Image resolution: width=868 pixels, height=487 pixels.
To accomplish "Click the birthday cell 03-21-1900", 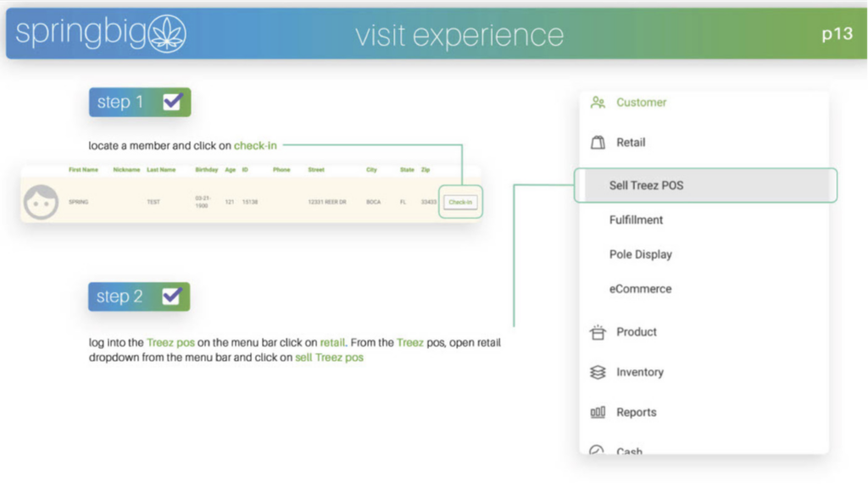I will (x=202, y=202).
